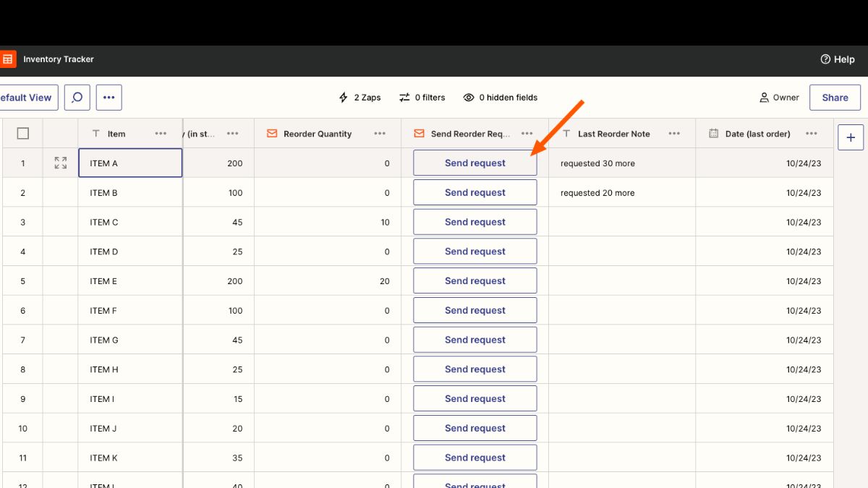Open the 2 Zaps panel

tap(359, 98)
